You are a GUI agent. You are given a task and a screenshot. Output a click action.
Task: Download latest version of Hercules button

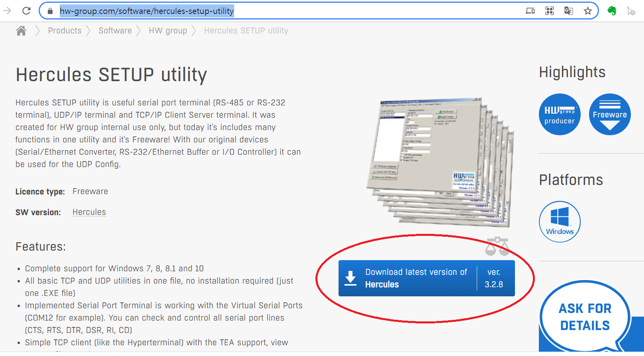point(427,278)
